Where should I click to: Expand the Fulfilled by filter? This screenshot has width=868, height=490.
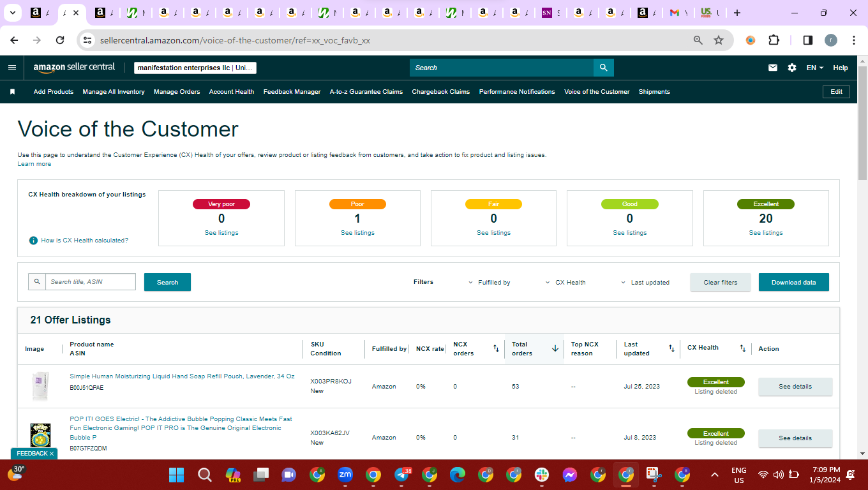pos(489,282)
